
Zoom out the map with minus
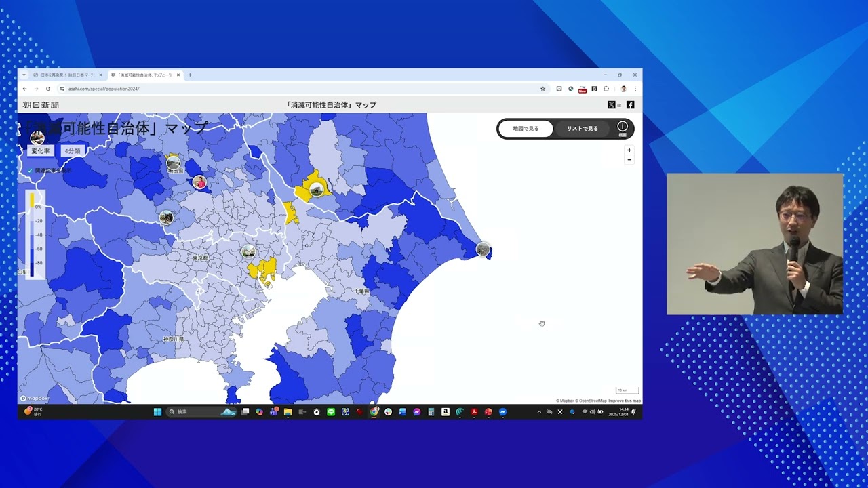629,160
